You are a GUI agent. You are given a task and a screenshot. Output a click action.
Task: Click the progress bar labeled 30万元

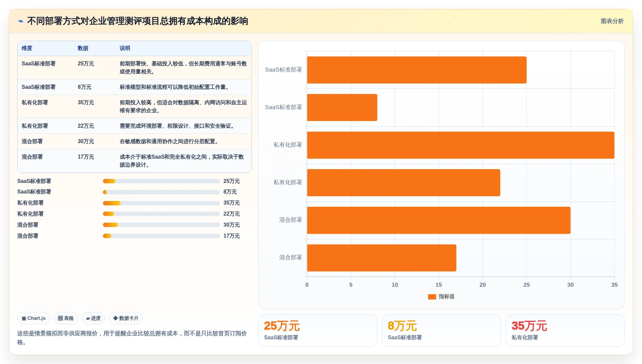[x=161, y=225]
